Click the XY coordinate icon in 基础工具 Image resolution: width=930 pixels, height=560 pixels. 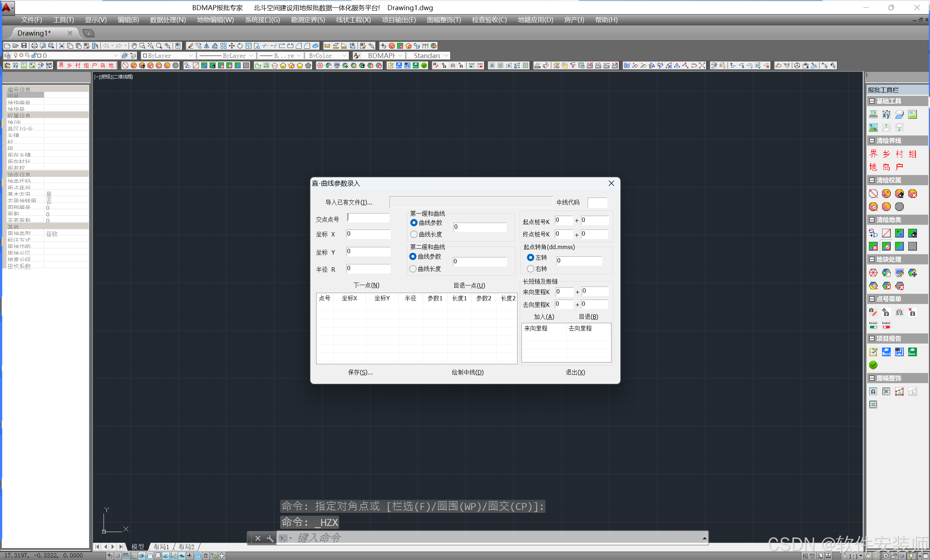click(x=886, y=114)
